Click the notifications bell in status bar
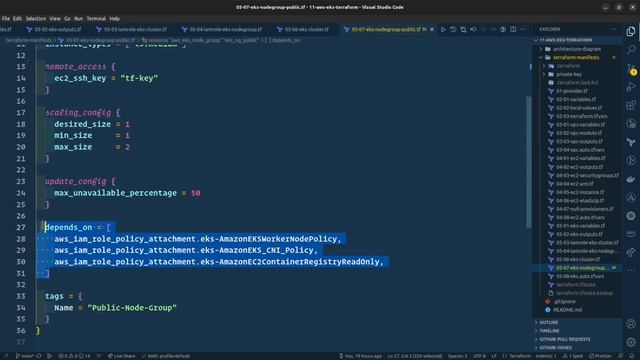The height and width of the screenshot is (360, 640). tap(633, 356)
